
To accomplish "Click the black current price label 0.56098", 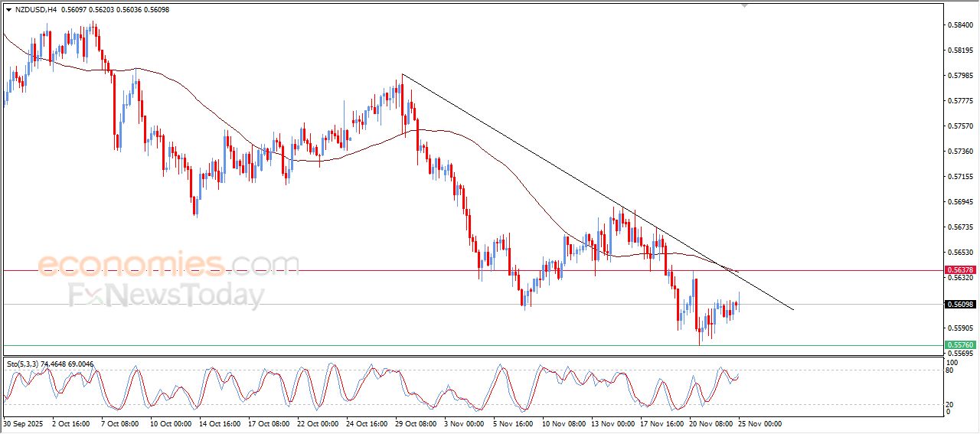I will (x=959, y=305).
